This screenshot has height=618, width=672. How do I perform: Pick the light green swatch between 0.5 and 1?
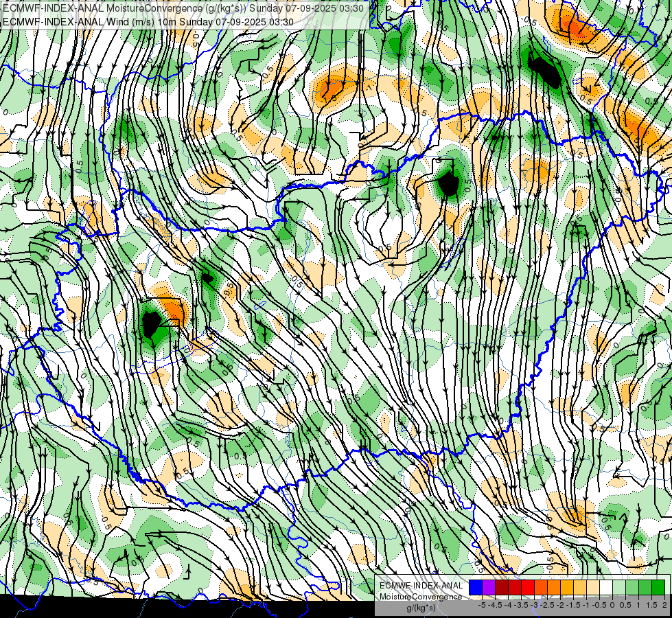633,587
